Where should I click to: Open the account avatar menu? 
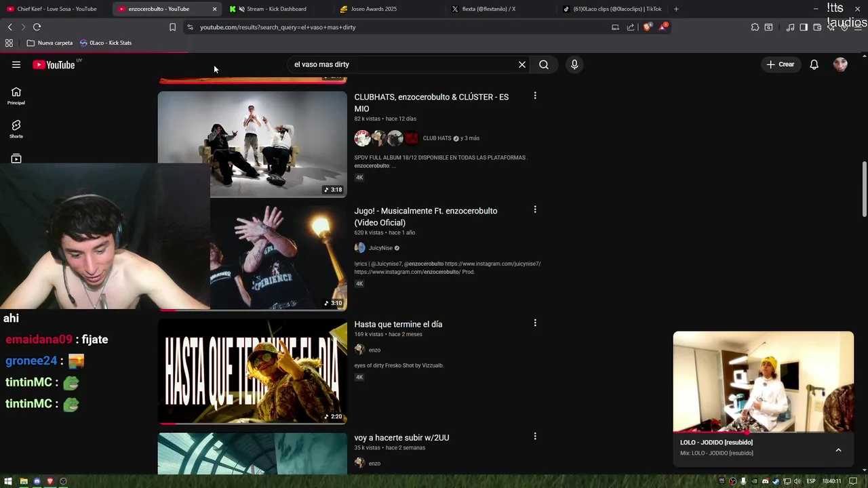point(840,64)
